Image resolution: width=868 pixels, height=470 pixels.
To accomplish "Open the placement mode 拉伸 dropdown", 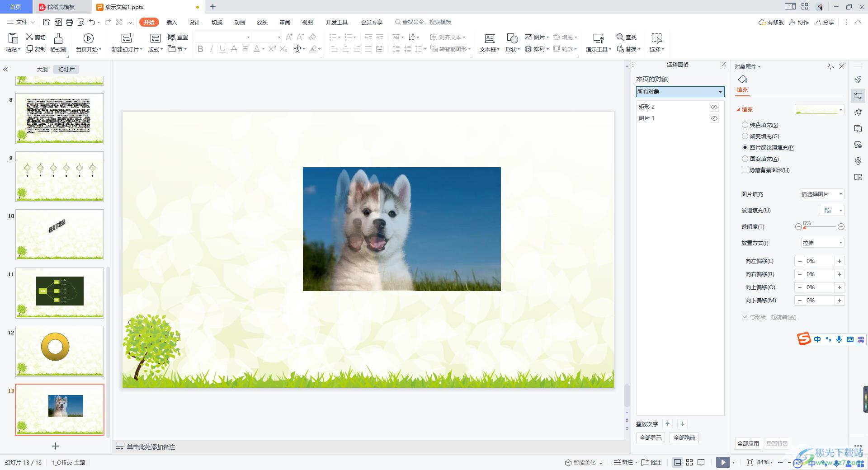I will 822,243.
